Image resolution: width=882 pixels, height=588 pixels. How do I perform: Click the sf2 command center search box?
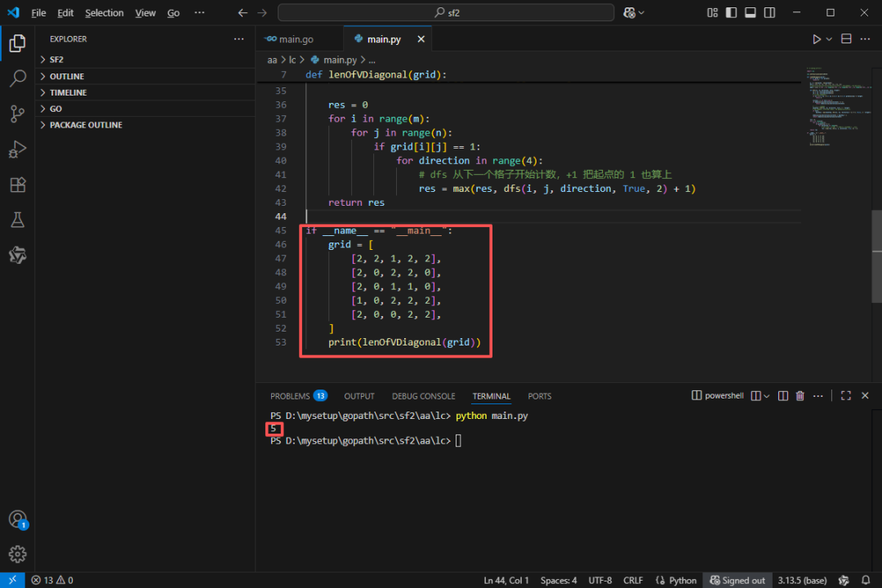coord(446,13)
